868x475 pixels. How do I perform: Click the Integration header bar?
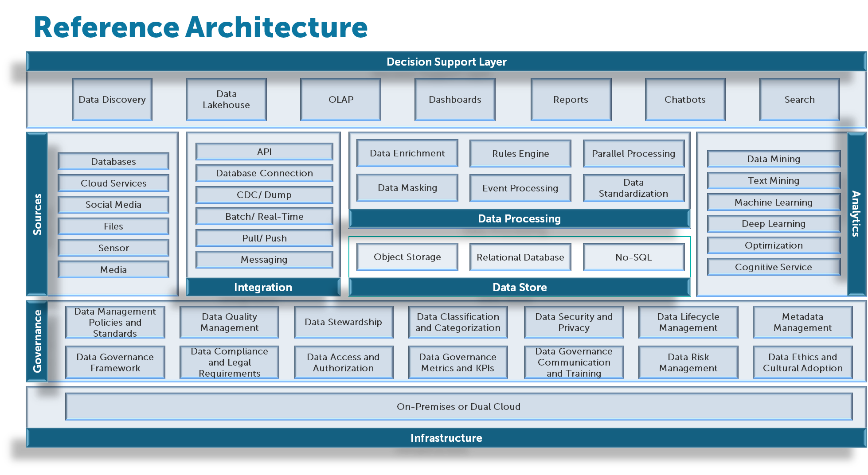pyautogui.click(x=263, y=287)
